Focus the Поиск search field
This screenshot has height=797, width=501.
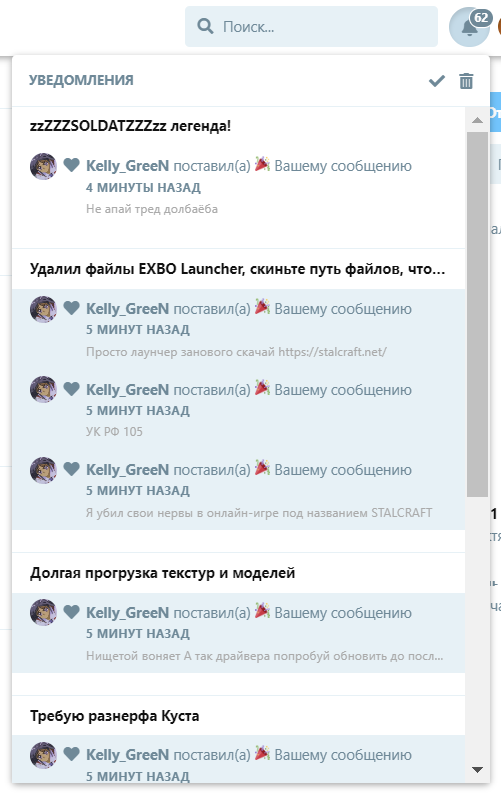pos(311,26)
